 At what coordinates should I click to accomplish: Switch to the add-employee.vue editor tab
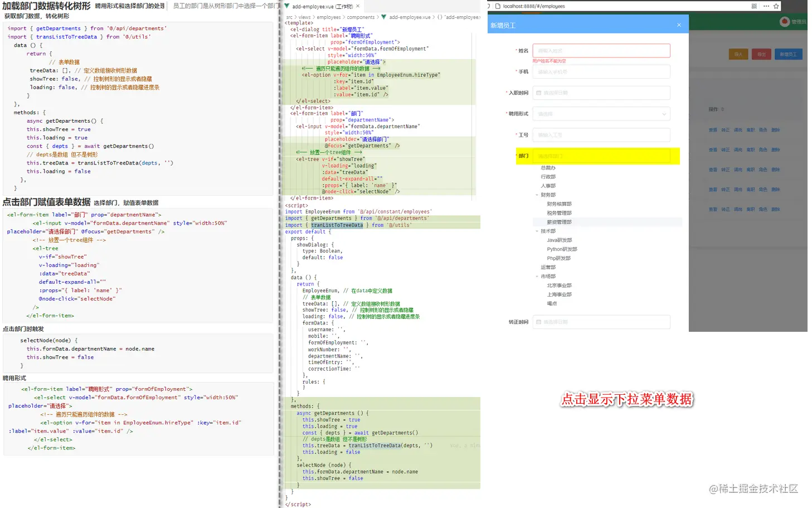click(323, 6)
